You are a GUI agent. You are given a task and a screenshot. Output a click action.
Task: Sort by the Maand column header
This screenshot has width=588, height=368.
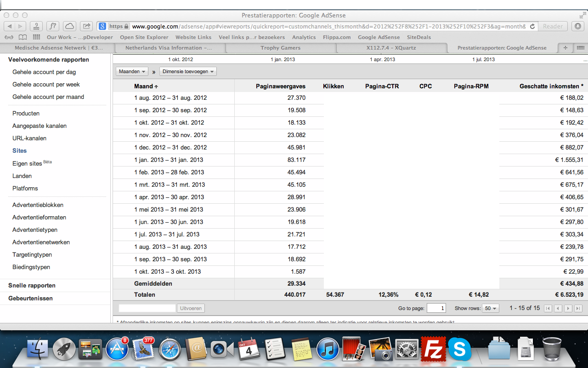click(x=146, y=86)
